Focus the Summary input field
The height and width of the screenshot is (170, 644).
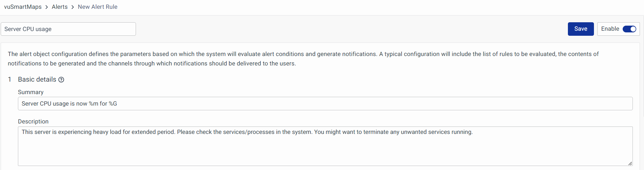[325, 104]
